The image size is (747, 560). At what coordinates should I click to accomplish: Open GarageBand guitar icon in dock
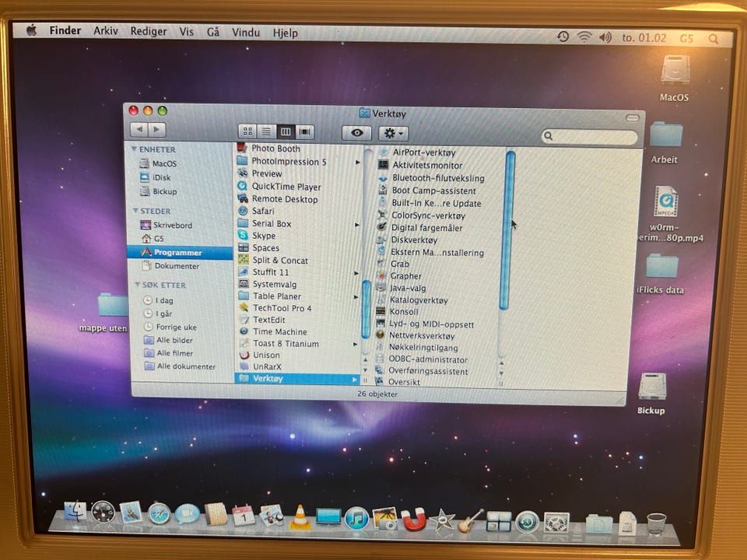click(470, 520)
